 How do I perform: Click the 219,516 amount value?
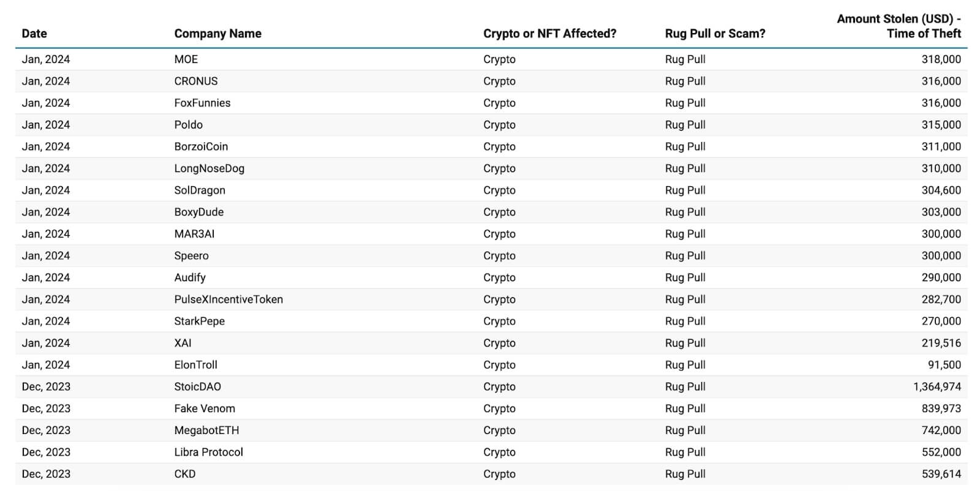point(941,343)
